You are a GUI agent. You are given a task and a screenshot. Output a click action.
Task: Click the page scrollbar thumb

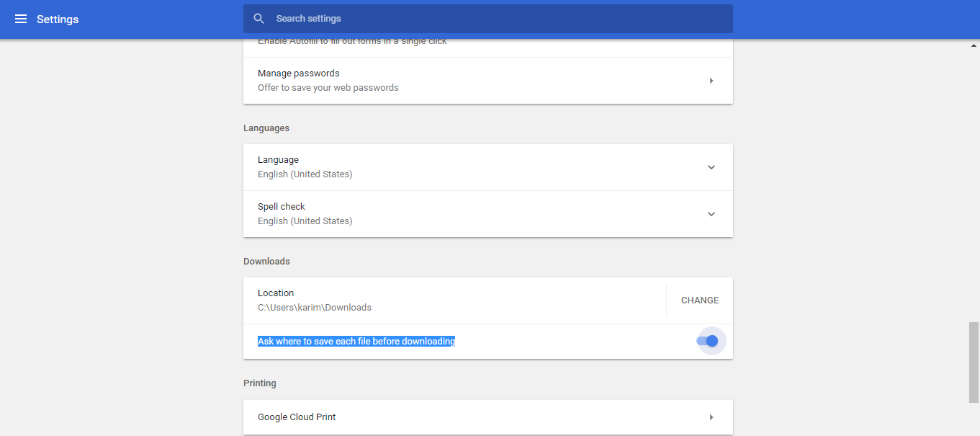[x=974, y=362]
